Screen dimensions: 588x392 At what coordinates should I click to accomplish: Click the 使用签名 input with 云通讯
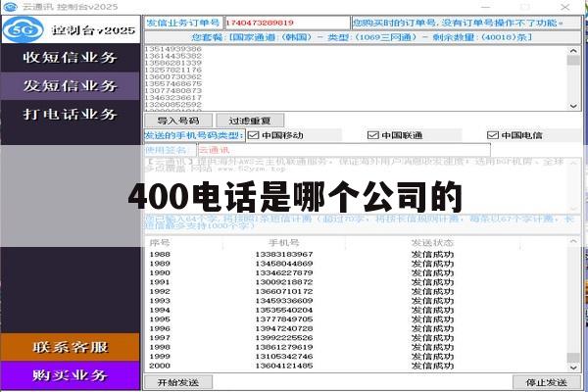[x=344, y=150]
